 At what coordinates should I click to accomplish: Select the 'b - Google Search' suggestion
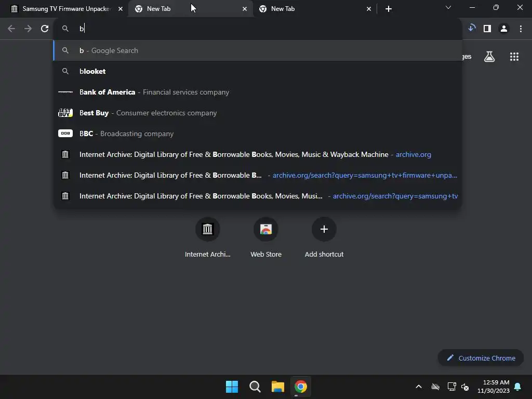click(x=258, y=50)
